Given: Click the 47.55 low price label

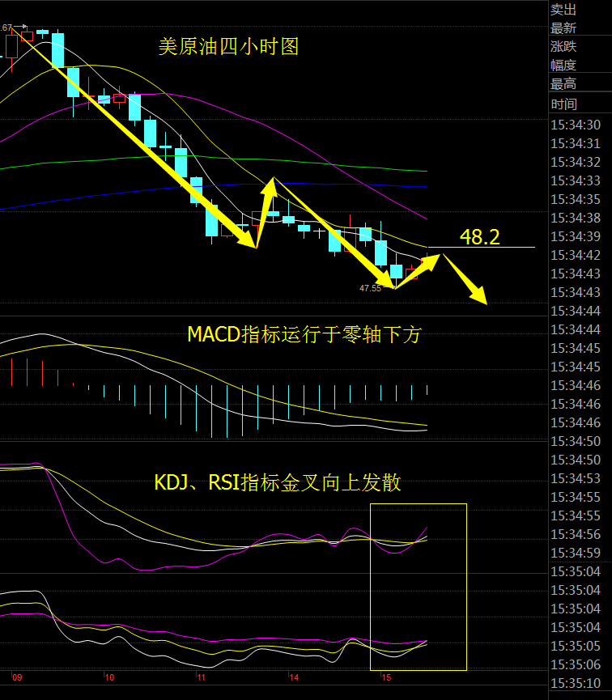Looking at the screenshot, I should [x=371, y=287].
